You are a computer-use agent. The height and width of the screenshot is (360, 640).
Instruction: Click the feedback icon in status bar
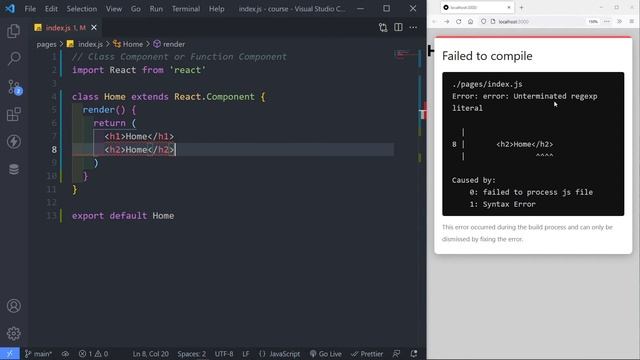coord(396,354)
